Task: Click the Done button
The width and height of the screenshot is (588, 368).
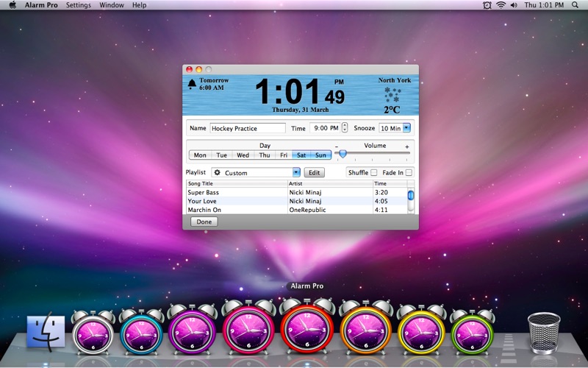Action: 204,222
